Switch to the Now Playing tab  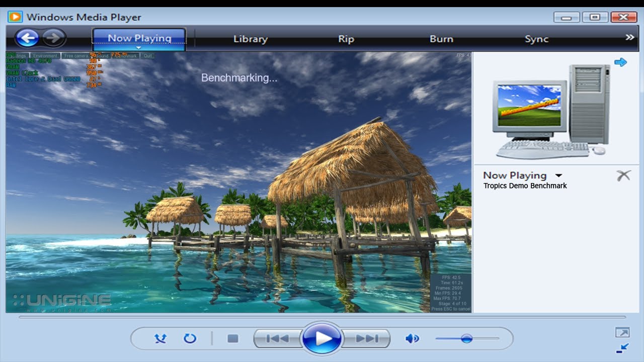139,38
